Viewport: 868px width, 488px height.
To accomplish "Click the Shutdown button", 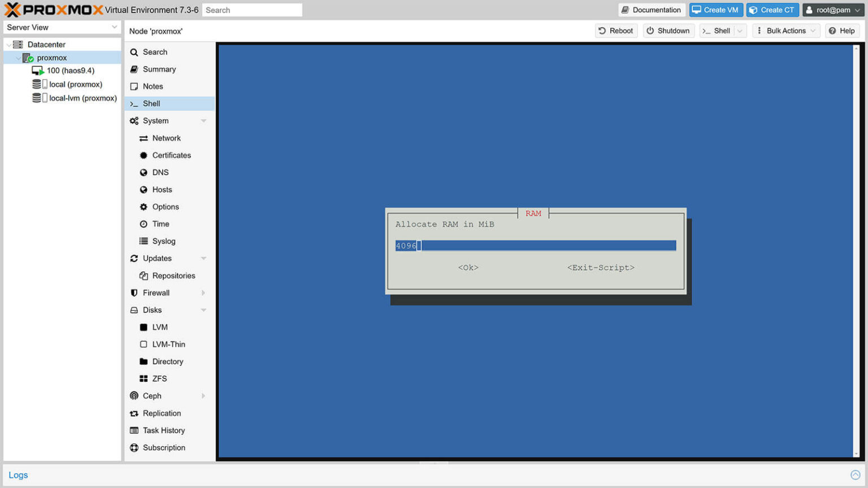I will [667, 30].
